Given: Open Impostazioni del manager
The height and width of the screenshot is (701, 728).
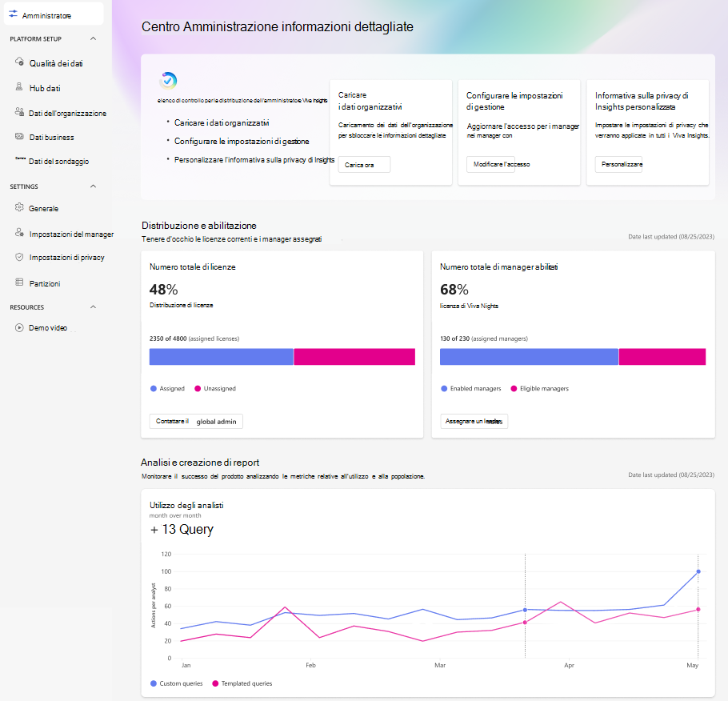Looking at the screenshot, I should coord(71,234).
